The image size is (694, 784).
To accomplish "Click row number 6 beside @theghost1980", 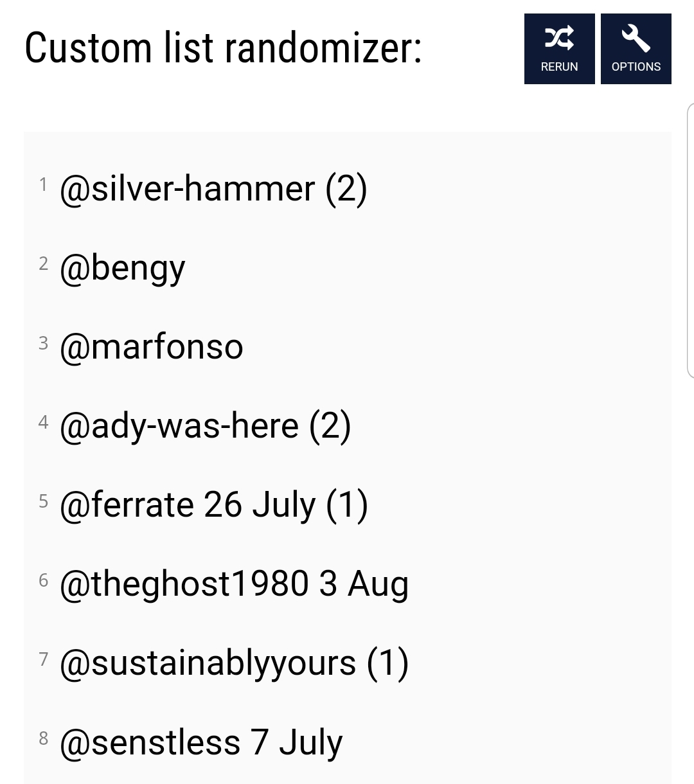I will point(43,580).
